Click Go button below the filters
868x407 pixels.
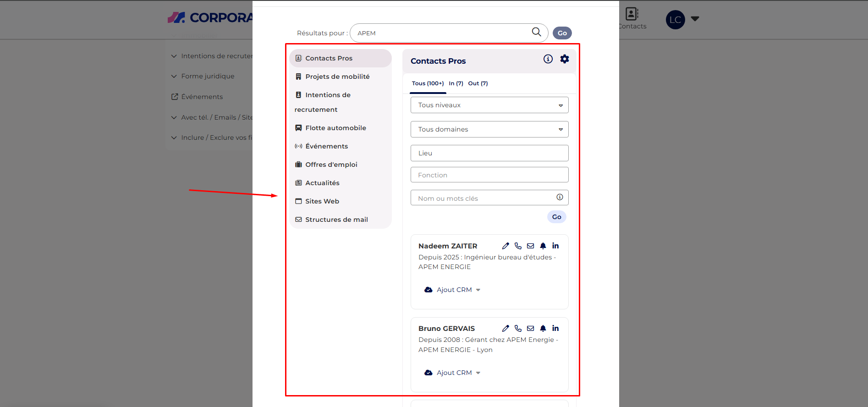pyautogui.click(x=556, y=217)
